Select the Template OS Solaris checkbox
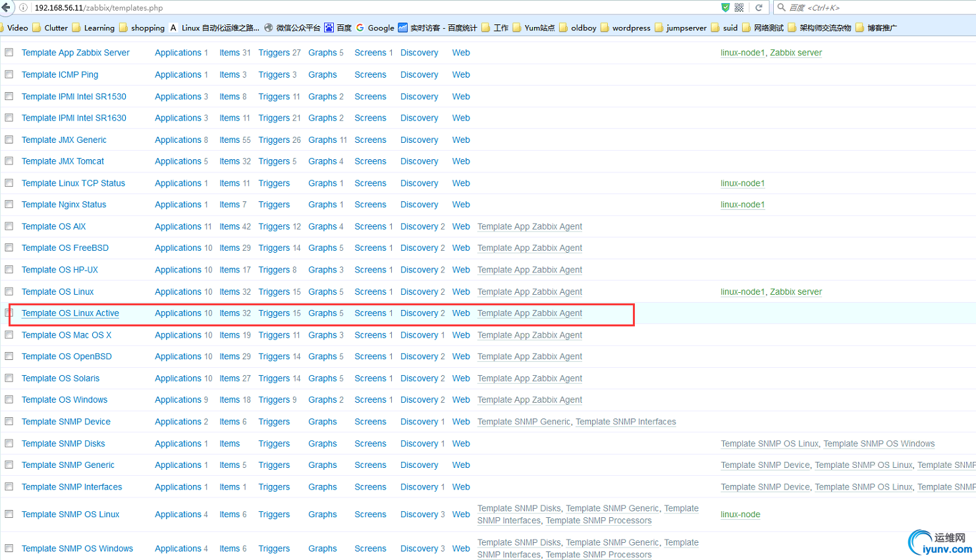This screenshot has width=976, height=560. [9, 378]
